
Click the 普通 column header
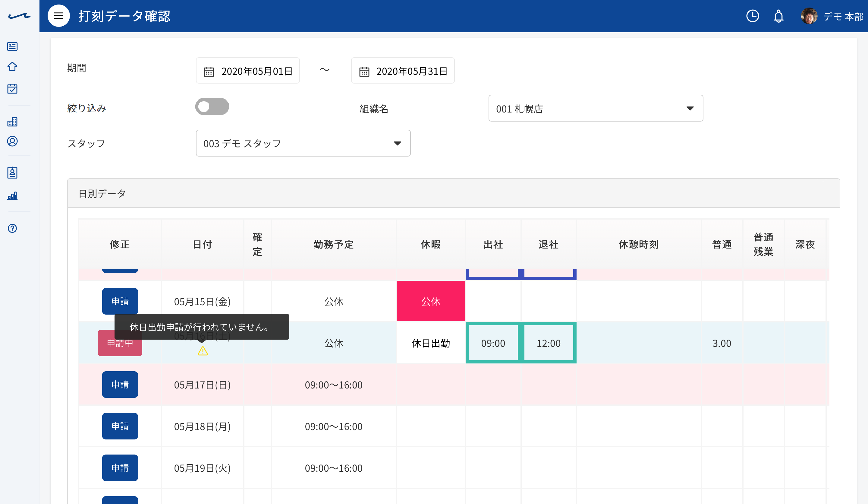pos(722,244)
